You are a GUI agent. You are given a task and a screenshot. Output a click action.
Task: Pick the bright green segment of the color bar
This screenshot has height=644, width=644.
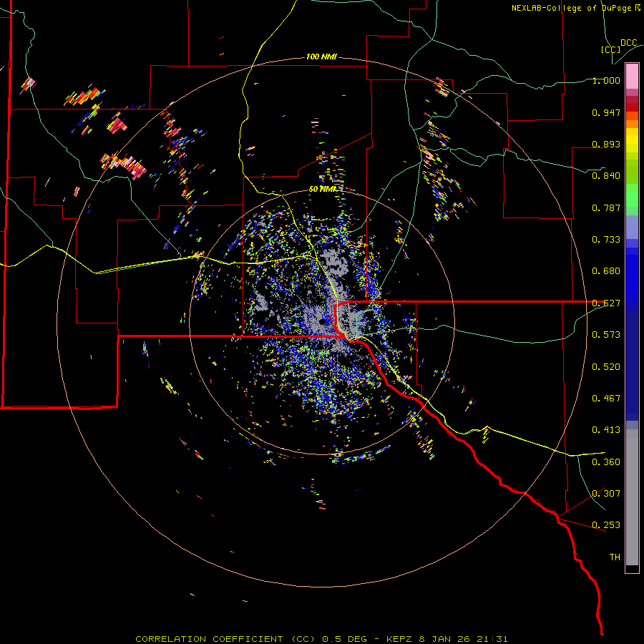pyautogui.click(x=632, y=195)
